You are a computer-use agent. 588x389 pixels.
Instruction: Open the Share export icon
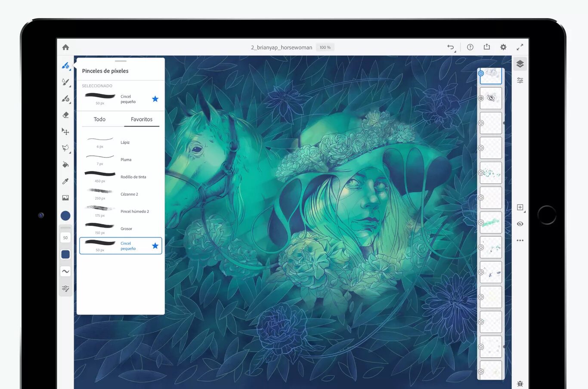pyautogui.click(x=487, y=47)
